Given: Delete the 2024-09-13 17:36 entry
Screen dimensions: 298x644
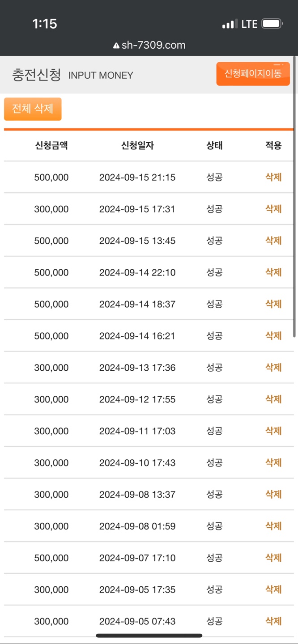Looking at the screenshot, I should (x=273, y=368).
